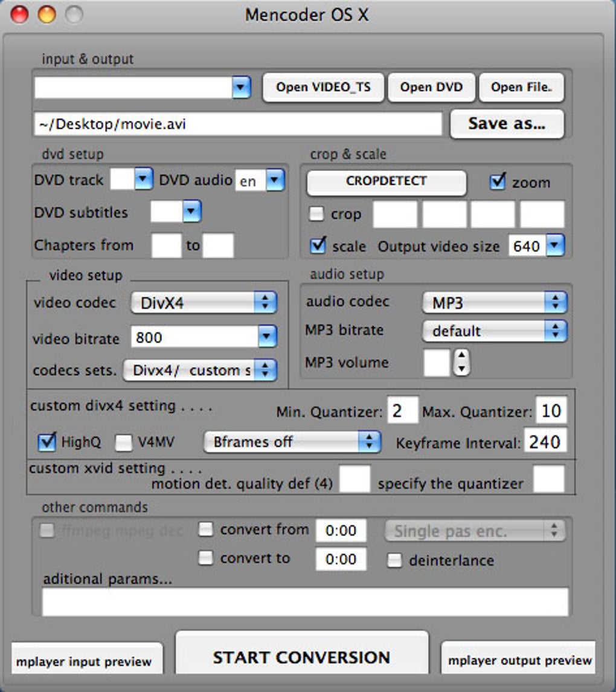Expand the Output video size dropdown

pos(555,245)
